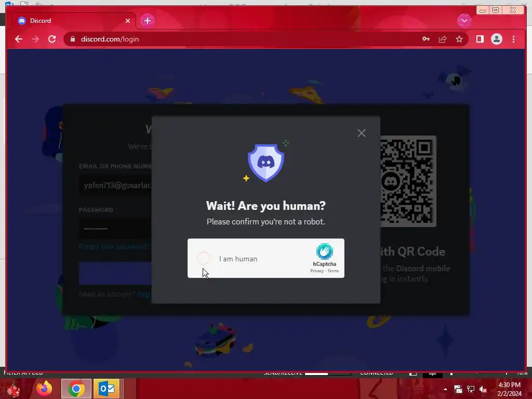532x399 pixels.
Task: Open hCaptcha Privacy link
Action: (x=316, y=271)
